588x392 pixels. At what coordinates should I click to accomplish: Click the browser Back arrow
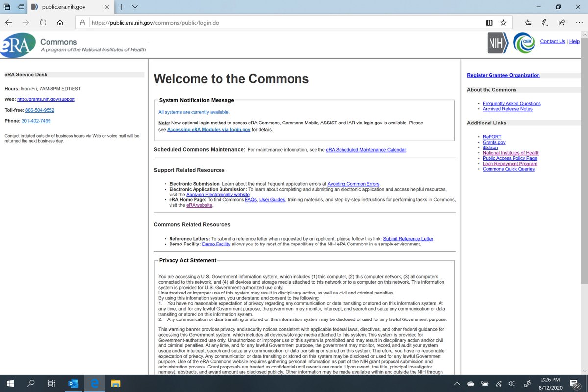[x=9, y=23]
